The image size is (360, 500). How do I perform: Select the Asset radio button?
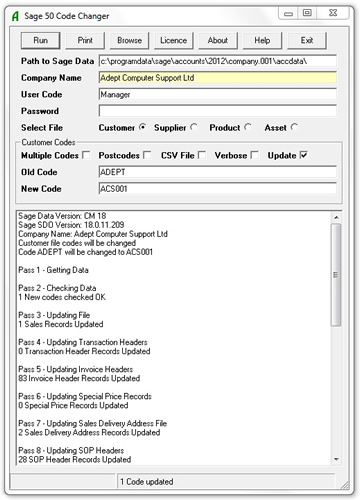click(294, 127)
